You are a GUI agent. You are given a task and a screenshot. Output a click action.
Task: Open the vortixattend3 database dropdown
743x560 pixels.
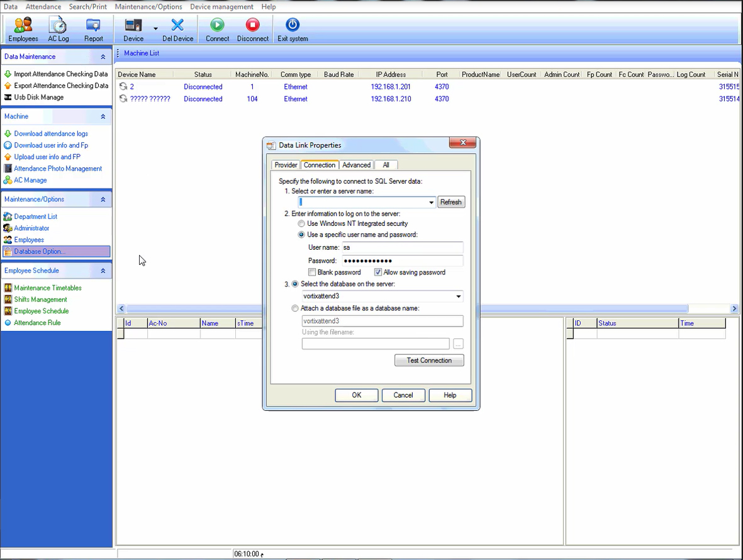458,296
